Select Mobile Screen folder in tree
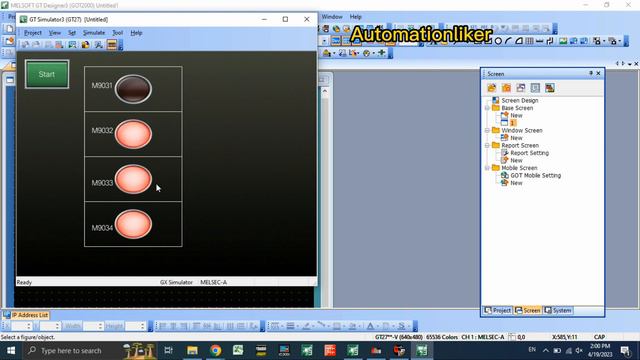 (519, 168)
